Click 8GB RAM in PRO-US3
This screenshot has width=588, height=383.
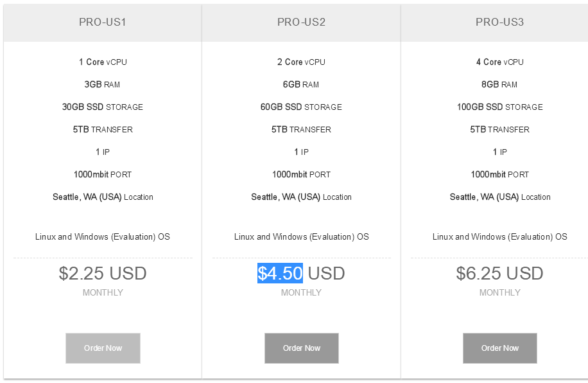tap(499, 84)
